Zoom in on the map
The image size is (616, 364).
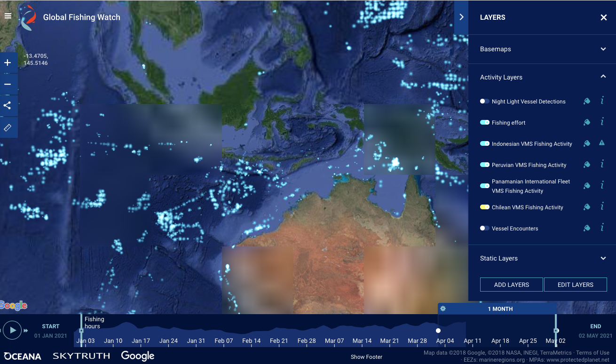tap(8, 63)
